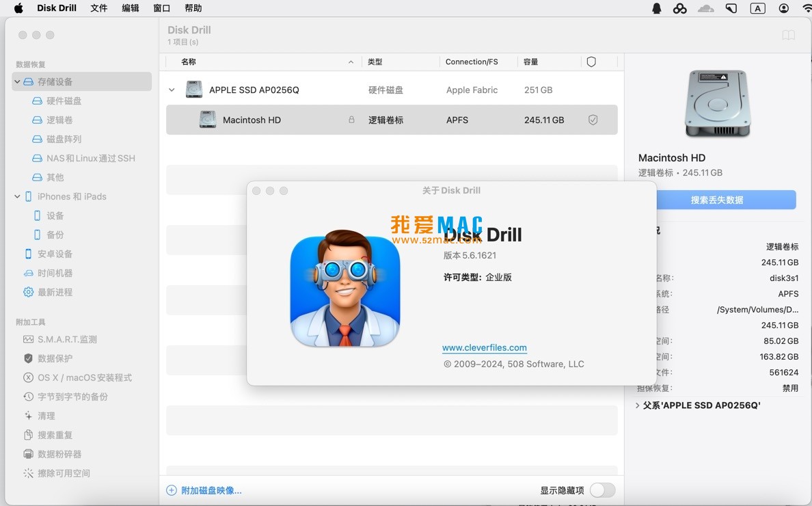Open the 帮助 menu in menu bar
Screen dimensions: 812x506
(x=193, y=8)
